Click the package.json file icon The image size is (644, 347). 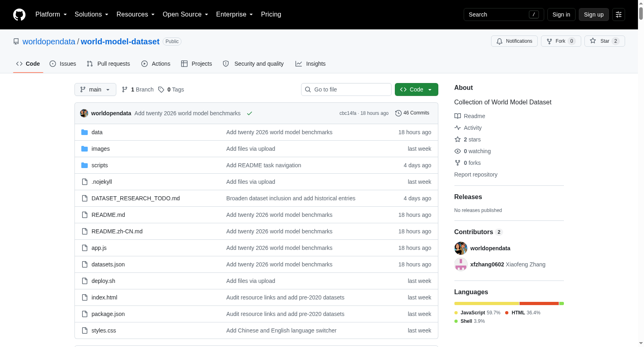85,314
